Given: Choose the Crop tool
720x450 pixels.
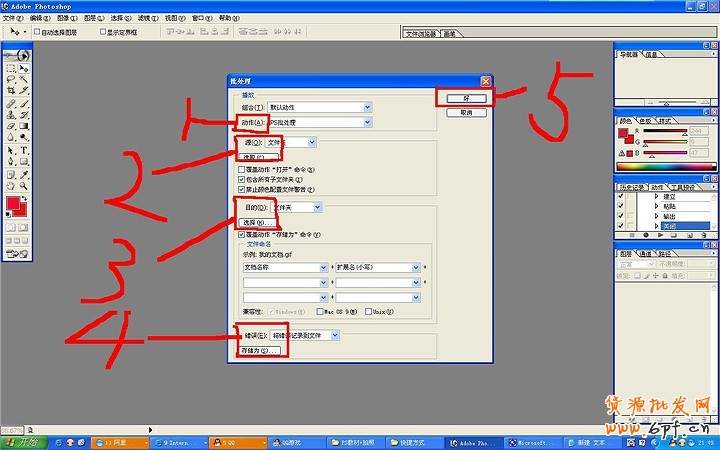Looking at the screenshot, I should point(11,91).
